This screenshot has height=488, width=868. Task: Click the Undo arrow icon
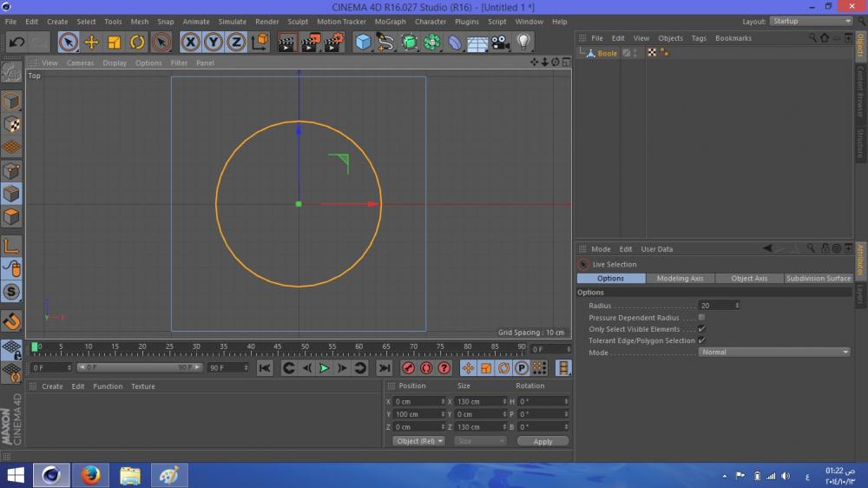pyautogui.click(x=16, y=42)
